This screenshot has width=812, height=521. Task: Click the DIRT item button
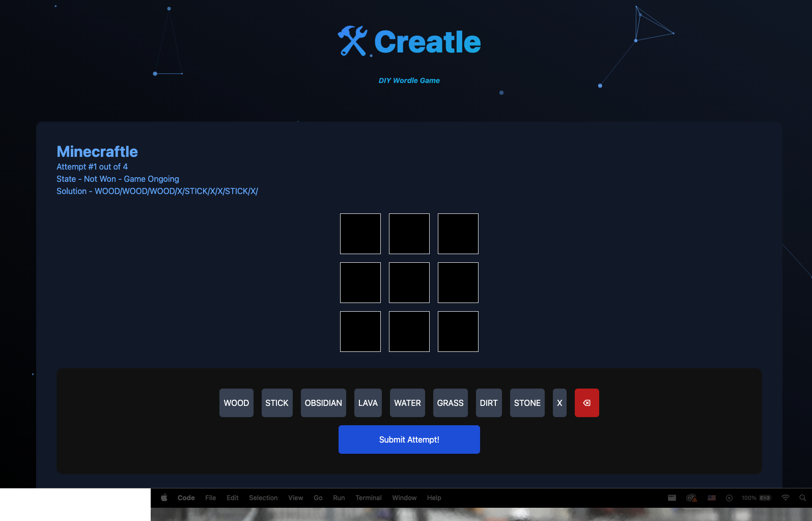[489, 403]
